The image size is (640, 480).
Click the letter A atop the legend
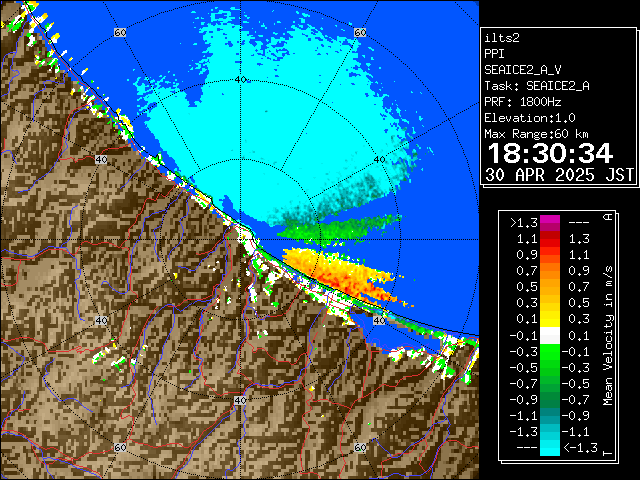coord(608,217)
